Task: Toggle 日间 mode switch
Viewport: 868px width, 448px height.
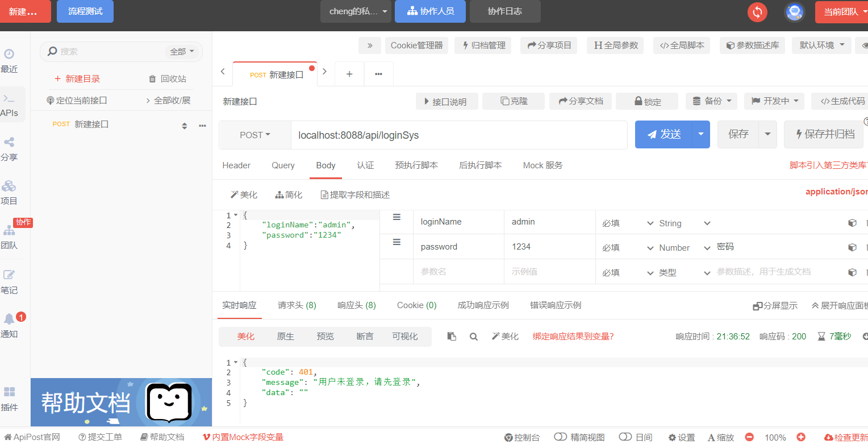Action: (x=625, y=437)
